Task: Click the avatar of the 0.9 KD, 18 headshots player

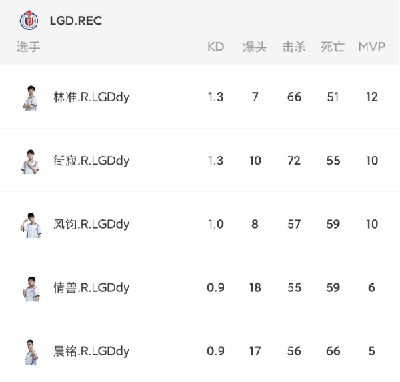Action: point(31,289)
